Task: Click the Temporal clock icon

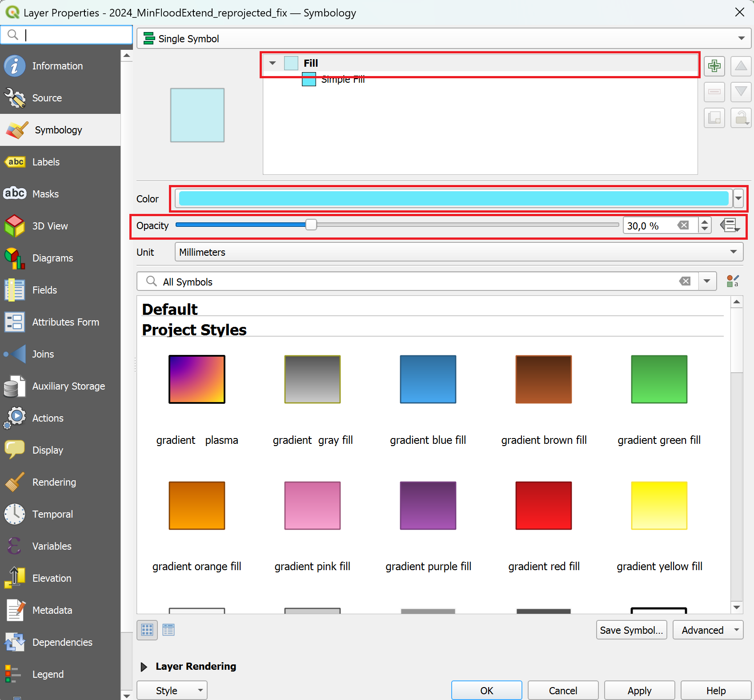Action: click(x=15, y=514)
